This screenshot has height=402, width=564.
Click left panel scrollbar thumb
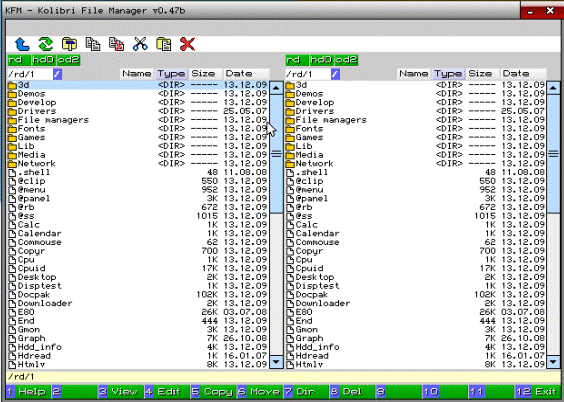[276, 154]
